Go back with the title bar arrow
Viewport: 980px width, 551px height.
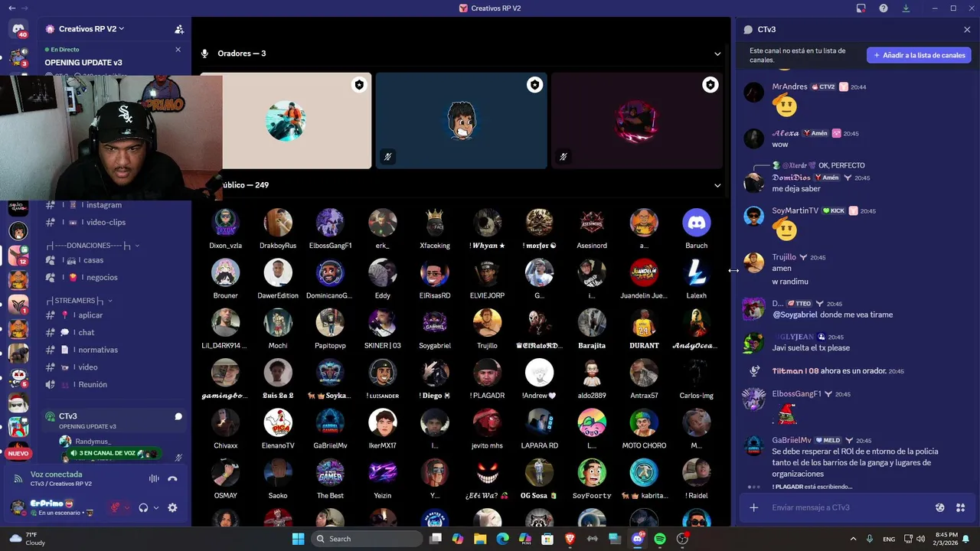[11, 8]
